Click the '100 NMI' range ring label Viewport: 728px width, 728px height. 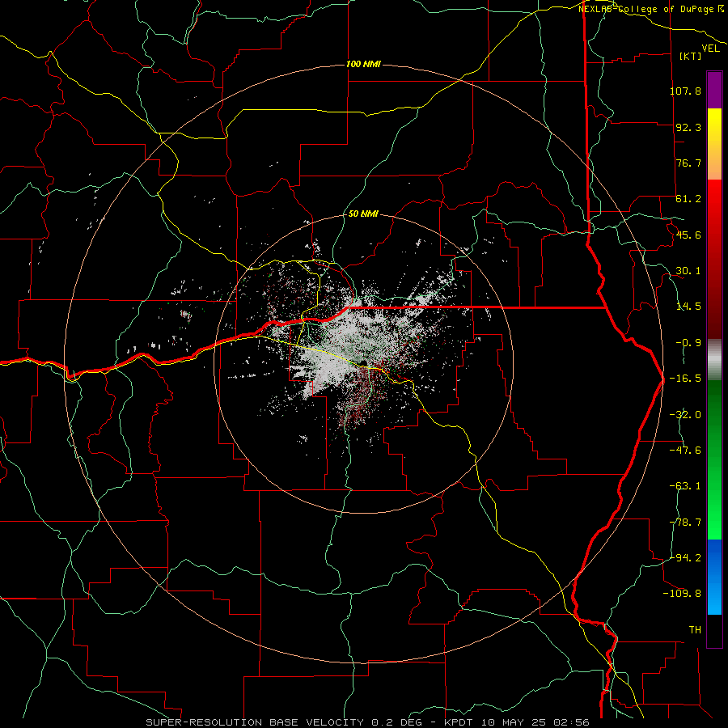tap(363, 64)
